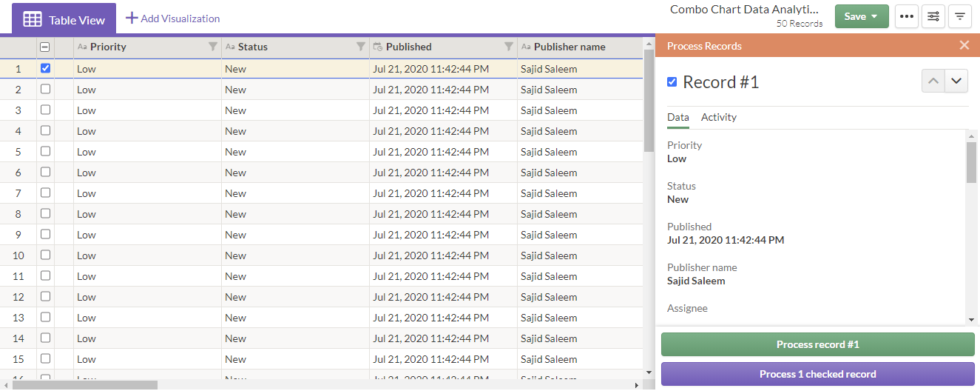980x391 pixels.
Task: Click the text type icon in Priority header
Action: [82, 47]
